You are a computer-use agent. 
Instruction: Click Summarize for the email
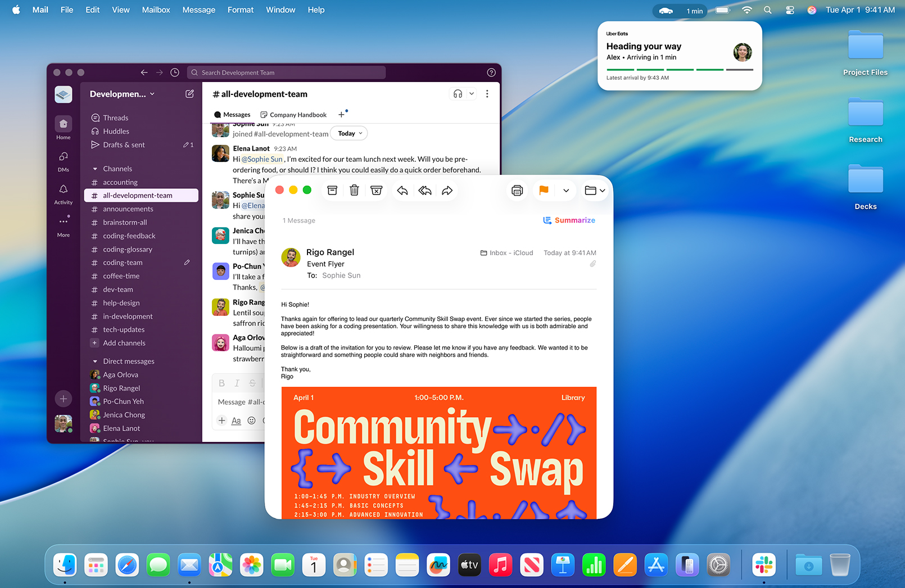click(569, 220)
